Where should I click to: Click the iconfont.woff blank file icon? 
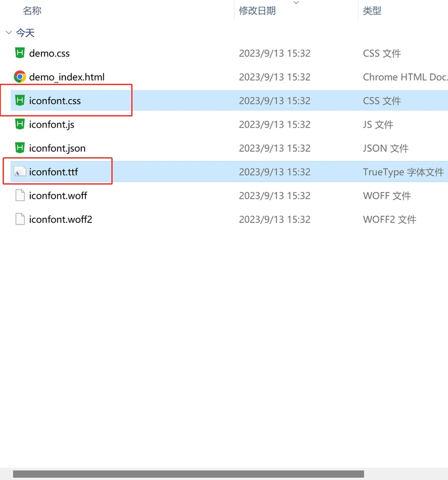pos(20,195)
